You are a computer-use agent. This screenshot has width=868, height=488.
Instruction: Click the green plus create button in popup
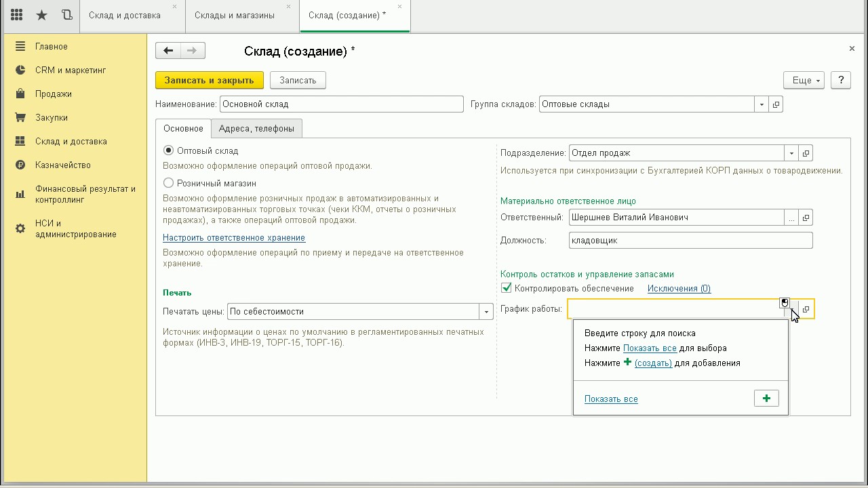(766, 399)
